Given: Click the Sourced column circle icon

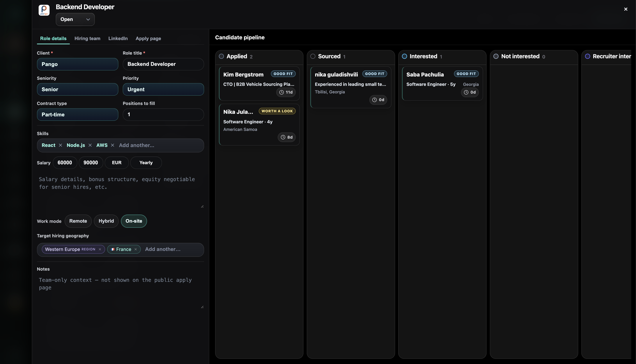Looking at the screenshot, I should click(x=313, y=56).
